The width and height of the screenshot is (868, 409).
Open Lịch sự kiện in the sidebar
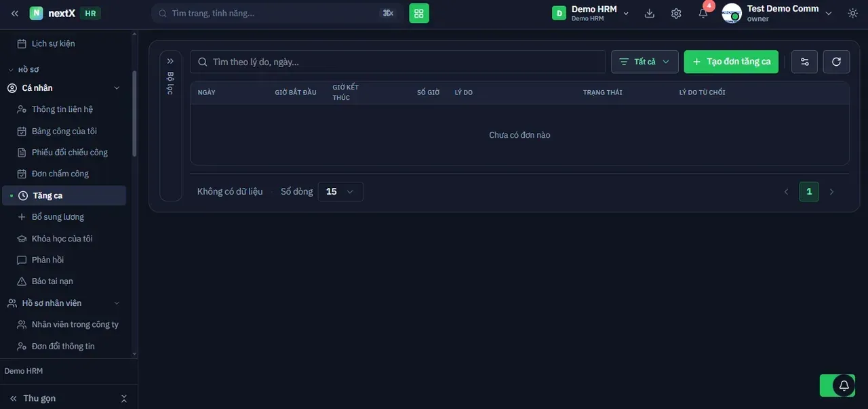coord(64,44)
